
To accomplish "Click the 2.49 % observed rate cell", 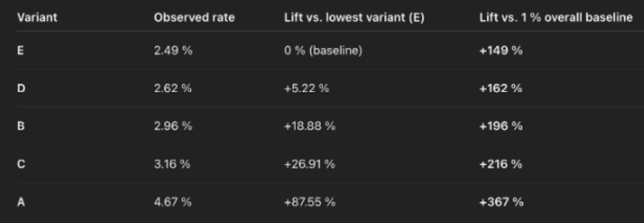I will pyautogui.click(x=173, y=51).
